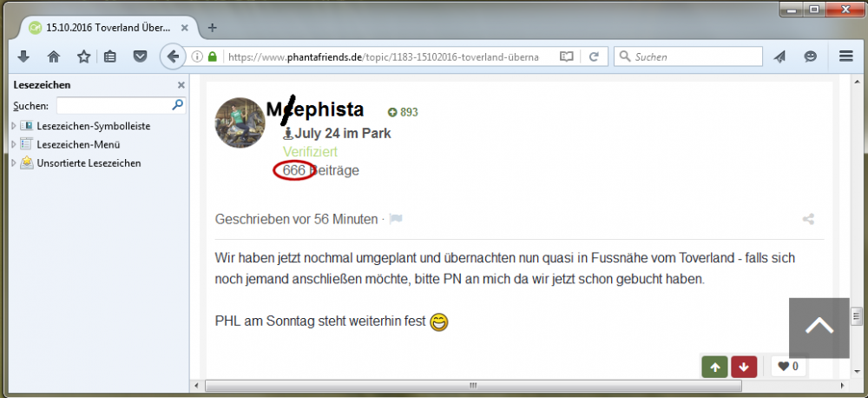The width and height of the screenshot is (868, 398).
Task: Open the Firefox hamburger menu
Action: coord(845,56)
